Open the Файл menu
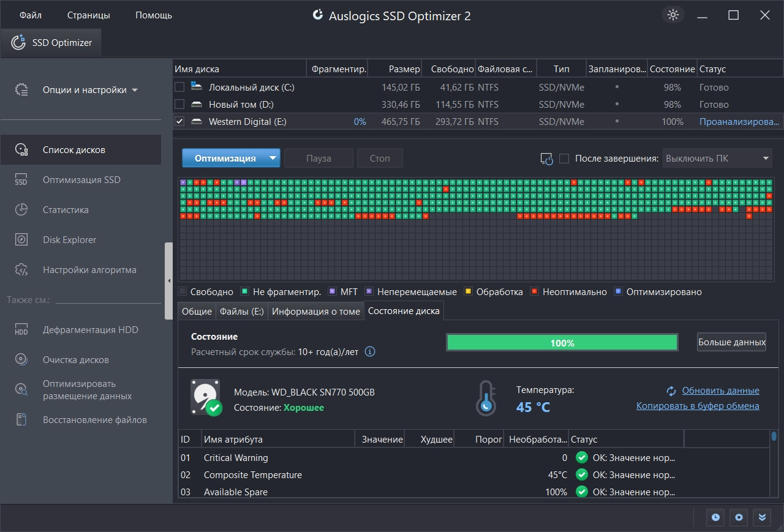 [x=31, y=15]
